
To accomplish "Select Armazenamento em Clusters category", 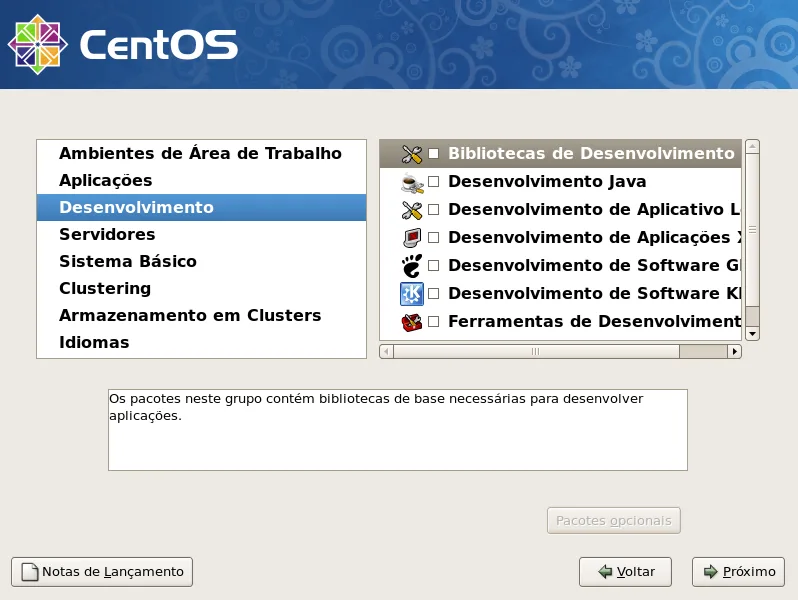I will tap(201, 315).
